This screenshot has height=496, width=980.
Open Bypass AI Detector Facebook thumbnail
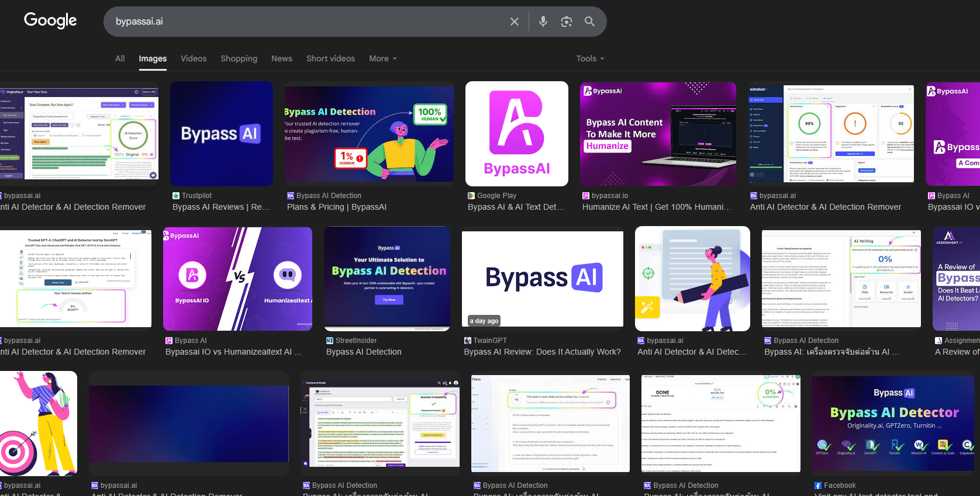tap(893, 424)
